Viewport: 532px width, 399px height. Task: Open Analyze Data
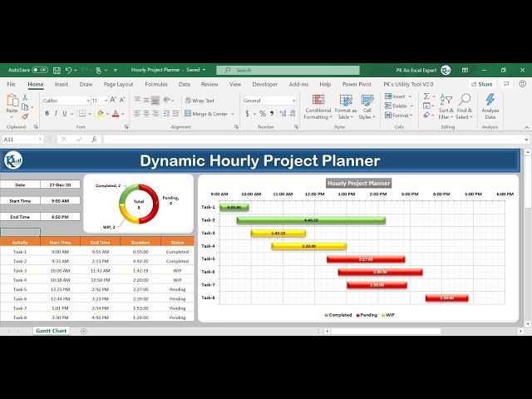tap(490, 106)
